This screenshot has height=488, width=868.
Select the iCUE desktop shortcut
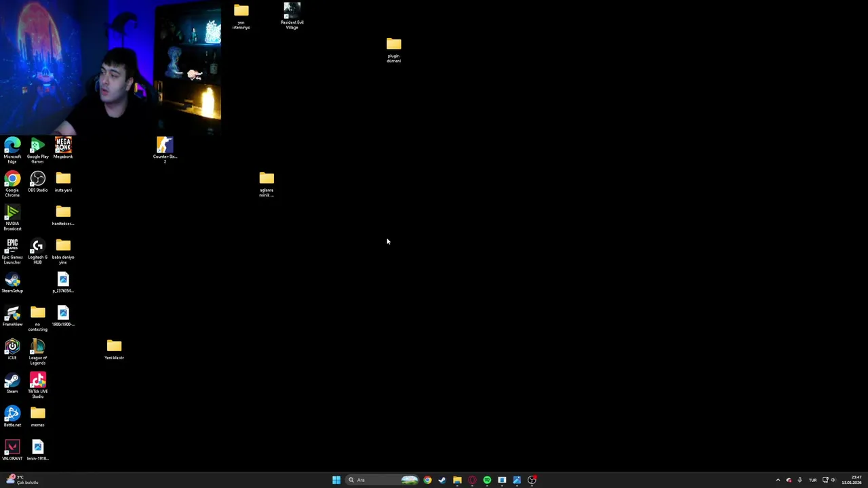click(x=12, y=350)
